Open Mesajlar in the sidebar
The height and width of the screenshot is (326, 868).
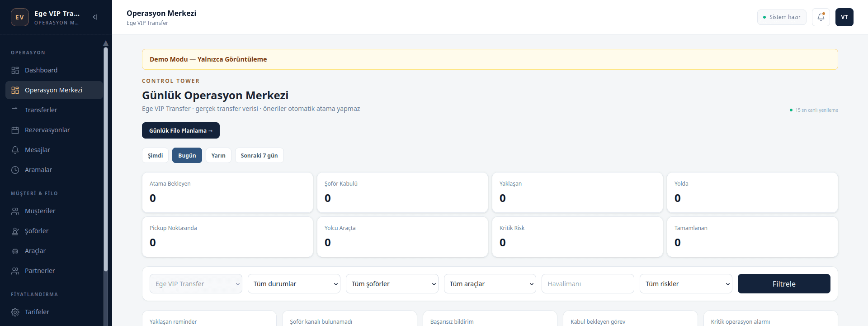(x=54, y=150)
